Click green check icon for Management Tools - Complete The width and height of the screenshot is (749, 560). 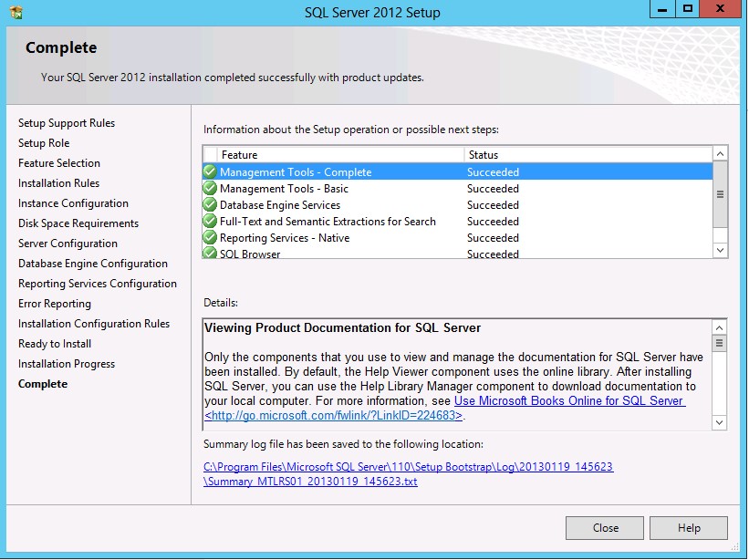[x=210, y=171]
